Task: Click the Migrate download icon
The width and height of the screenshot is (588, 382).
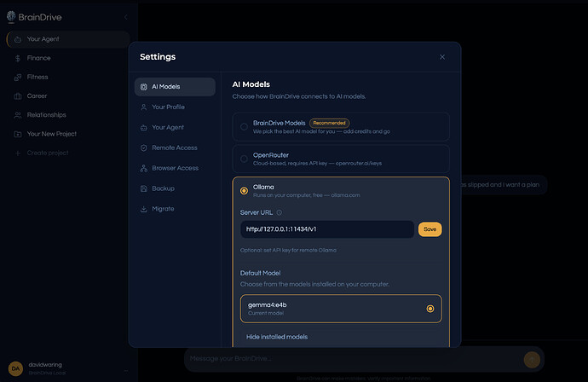Action: point(144,209)
